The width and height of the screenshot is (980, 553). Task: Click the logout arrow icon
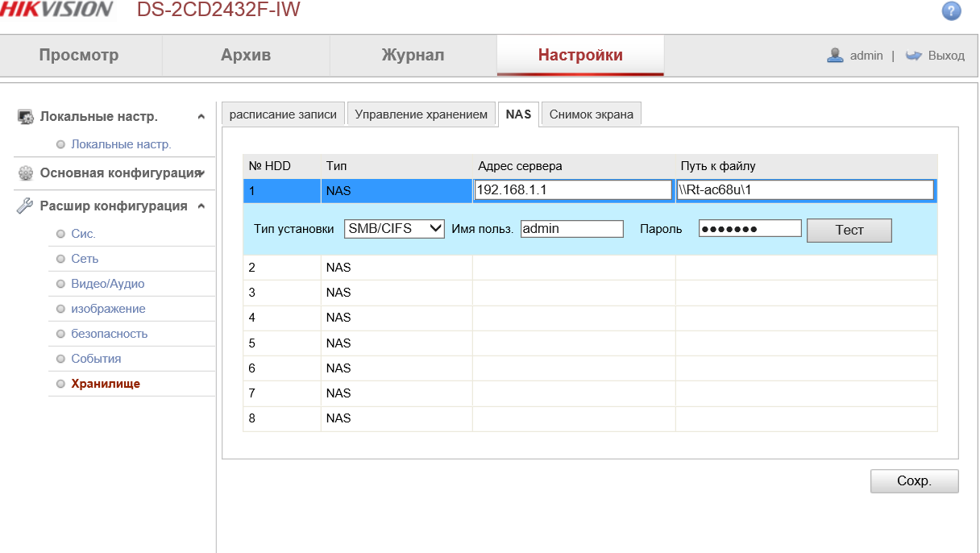[x=913, y=56]
